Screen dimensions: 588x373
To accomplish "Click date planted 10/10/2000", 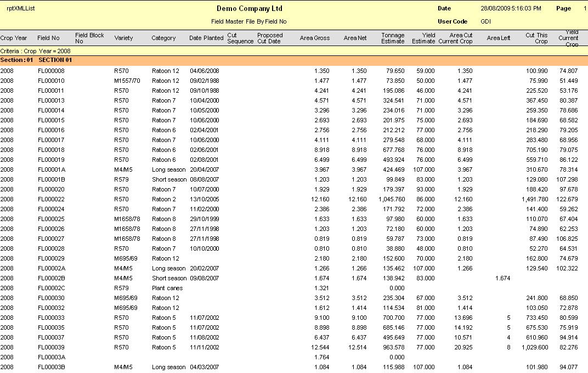I will tap(205, 248).
